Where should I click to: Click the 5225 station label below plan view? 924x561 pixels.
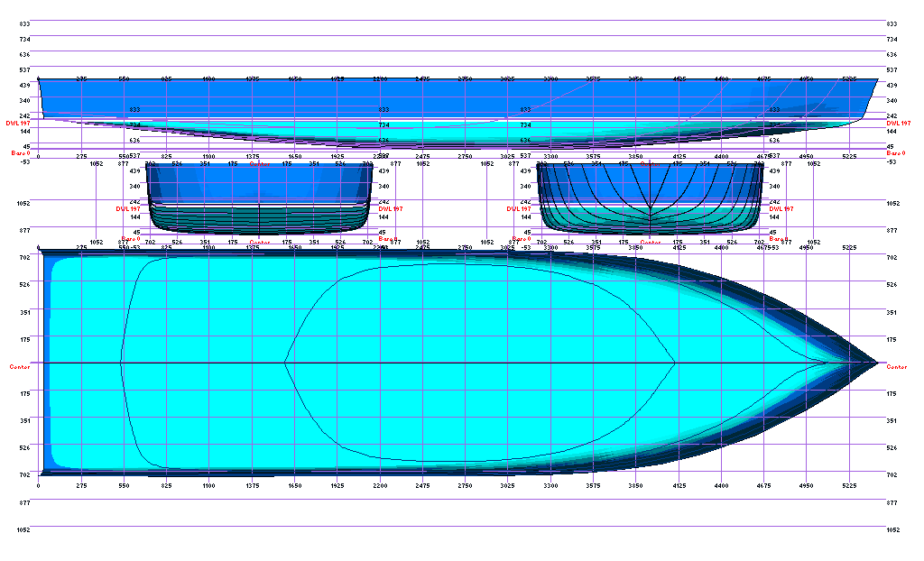(849, 485)
